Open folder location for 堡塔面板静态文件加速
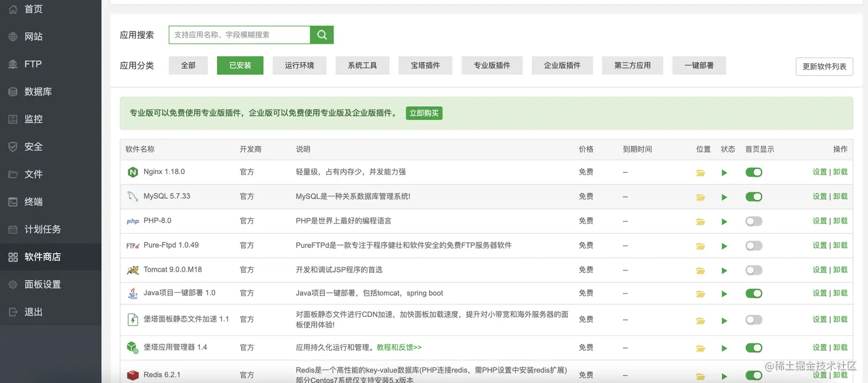The image size is (868, 383). coord(700,320)
